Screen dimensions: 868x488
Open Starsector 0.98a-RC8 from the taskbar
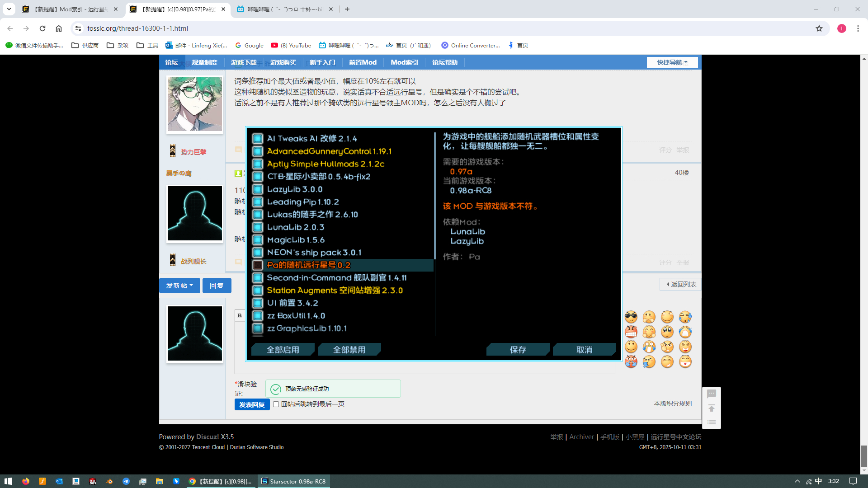tap(293, 481)
